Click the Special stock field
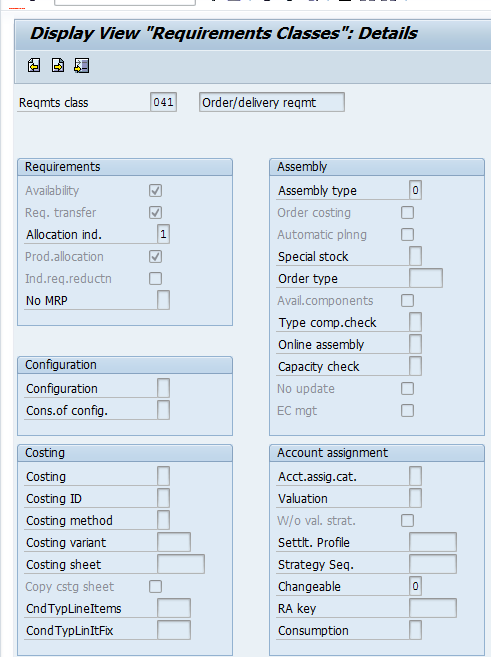The height and width of the screenshot is (657, 491). click(415, 256)
